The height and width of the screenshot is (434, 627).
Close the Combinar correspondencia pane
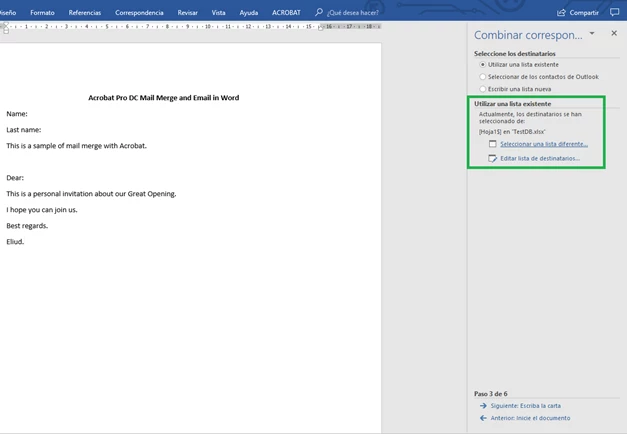tap(614, 33)
